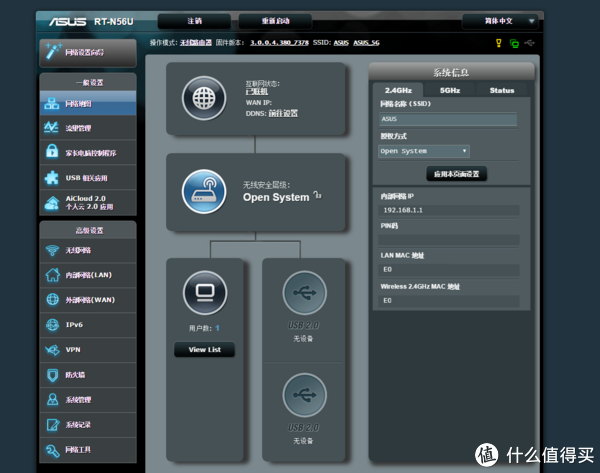The width and height of the screenshot is (600, 473).
Task: Click the client count number 1
Action: pos(217,328)
